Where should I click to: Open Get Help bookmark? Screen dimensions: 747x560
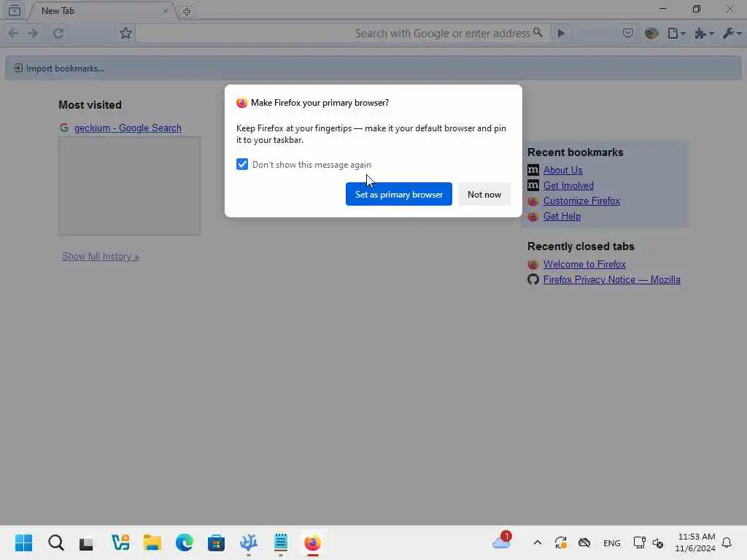point(562,216)
